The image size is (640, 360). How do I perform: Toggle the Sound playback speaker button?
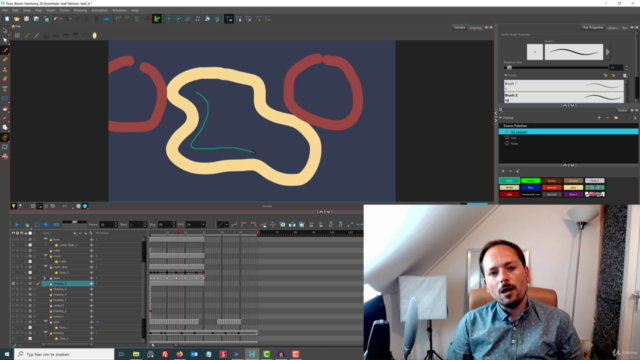[46, 224]
